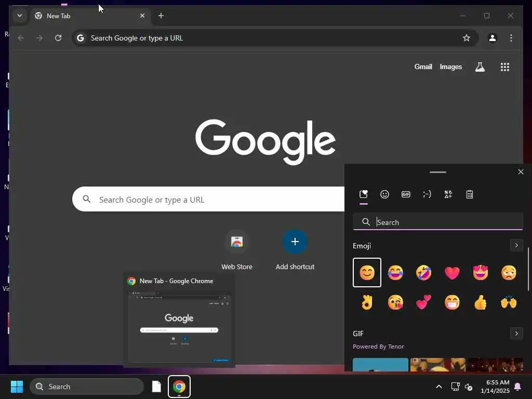Switch to the Kaomoji tab
Image resolution: width=532 pixels, height=399 pixels.
click(427, 194)
